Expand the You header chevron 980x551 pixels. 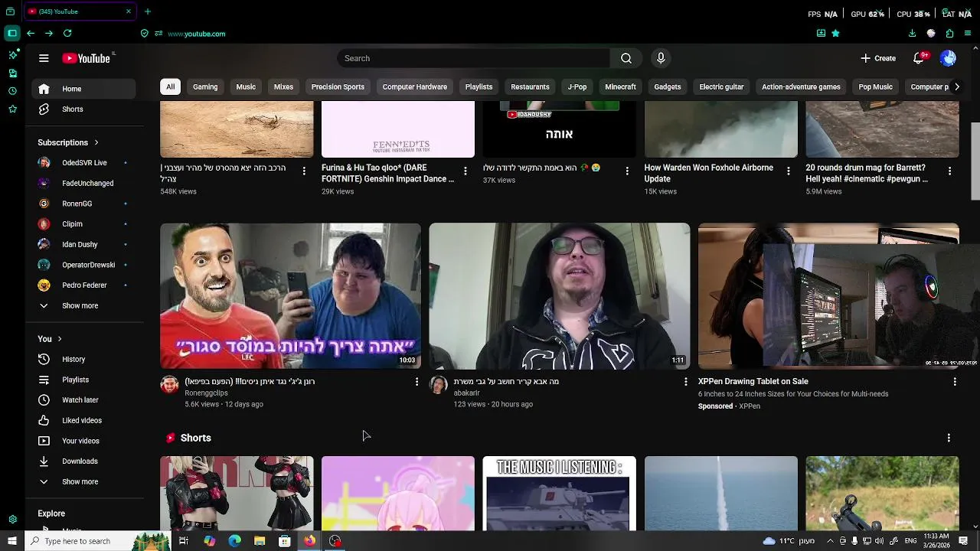point(60,339)
